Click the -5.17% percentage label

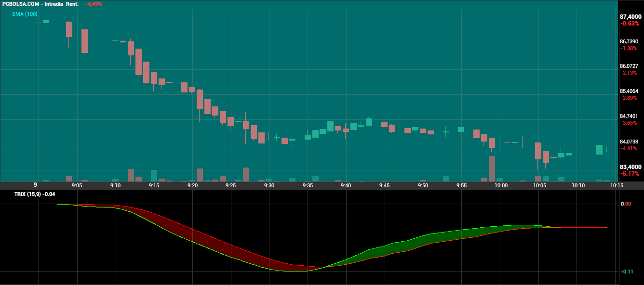[630, 173]
